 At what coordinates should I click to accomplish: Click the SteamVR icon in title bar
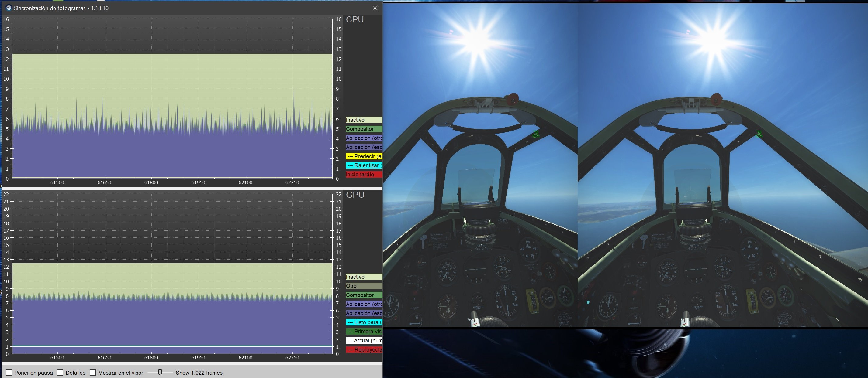coord(9,8)
